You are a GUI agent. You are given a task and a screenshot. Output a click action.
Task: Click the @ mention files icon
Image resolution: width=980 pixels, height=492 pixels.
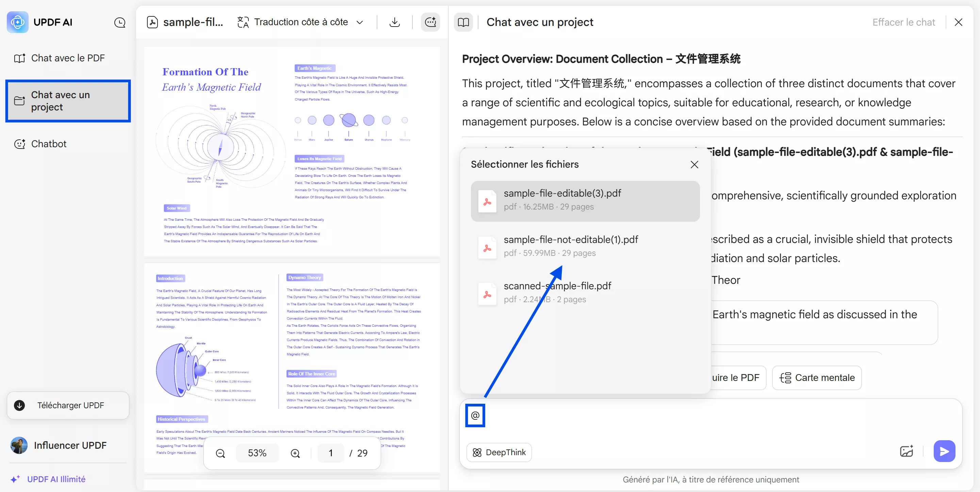coord(475,415)
